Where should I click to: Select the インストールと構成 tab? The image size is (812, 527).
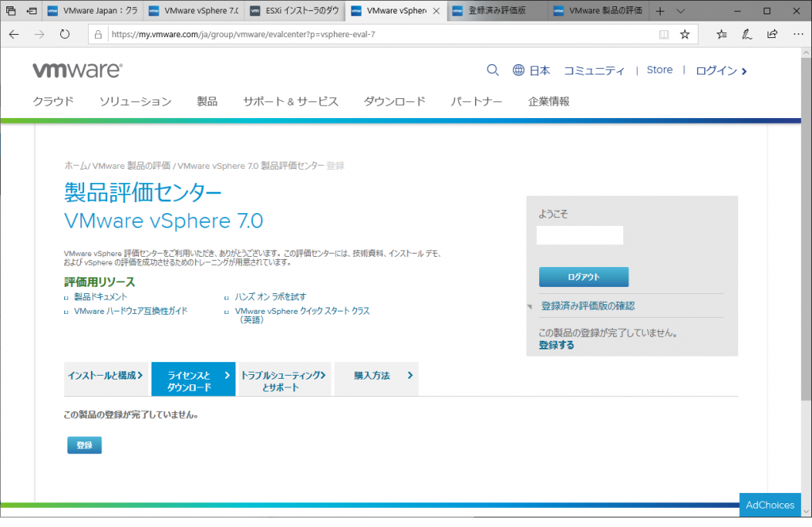click(105, 379)
